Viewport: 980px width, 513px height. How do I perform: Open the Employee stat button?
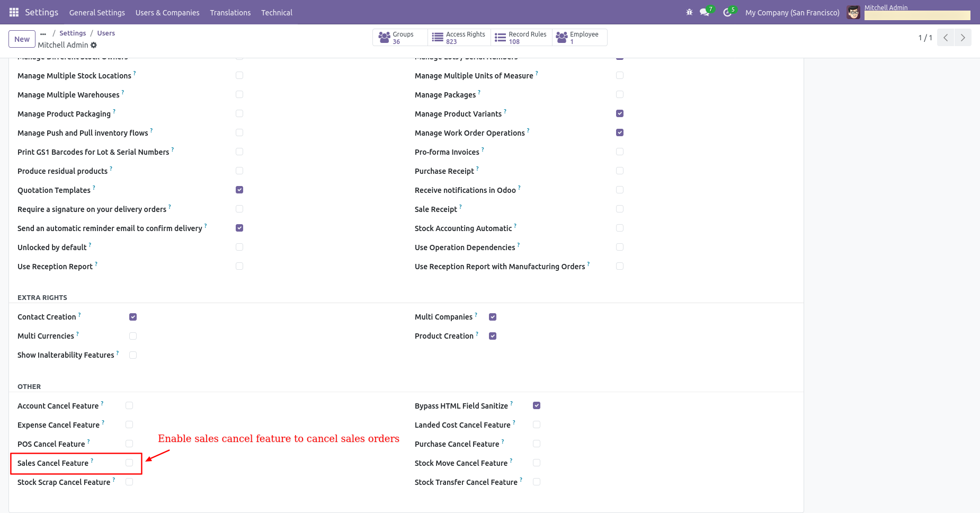[x=579, y=38]
